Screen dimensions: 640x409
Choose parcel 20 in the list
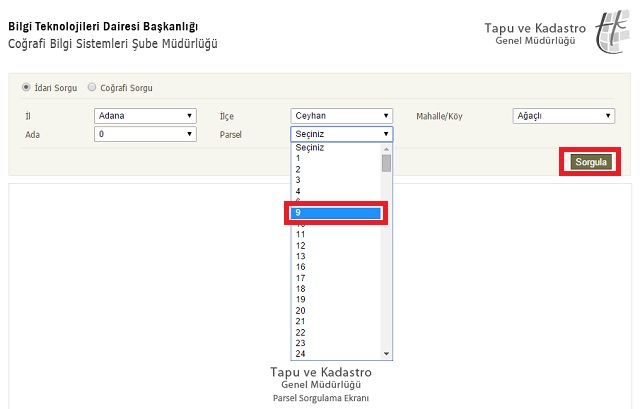point(336,311)
